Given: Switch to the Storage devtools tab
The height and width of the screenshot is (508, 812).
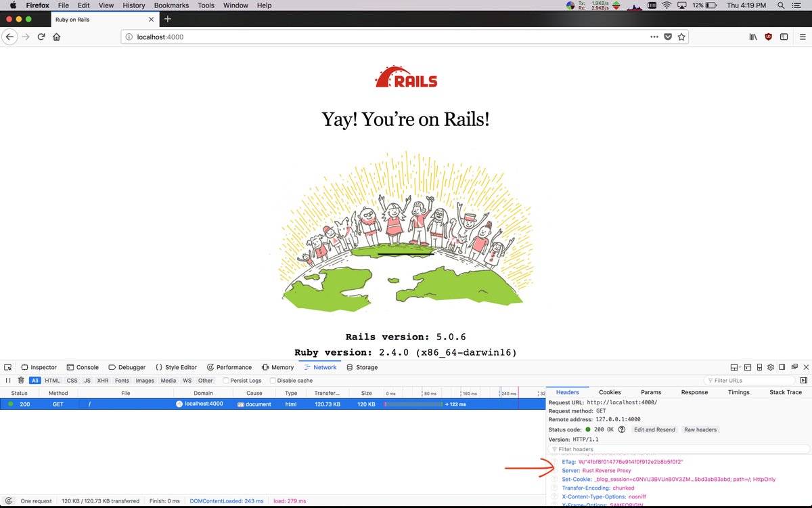Looking at the screenshot, I should 362,367.
